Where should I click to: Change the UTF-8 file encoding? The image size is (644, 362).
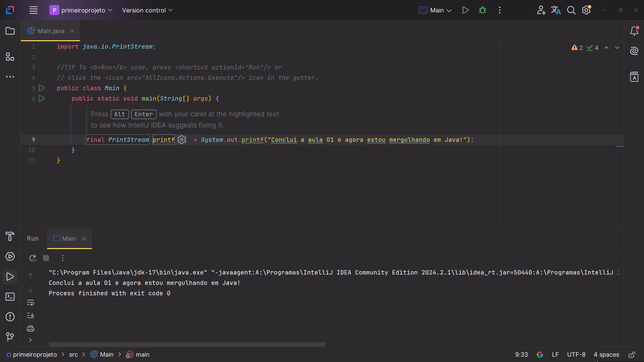pyautogui.click(x=576, y=355)
